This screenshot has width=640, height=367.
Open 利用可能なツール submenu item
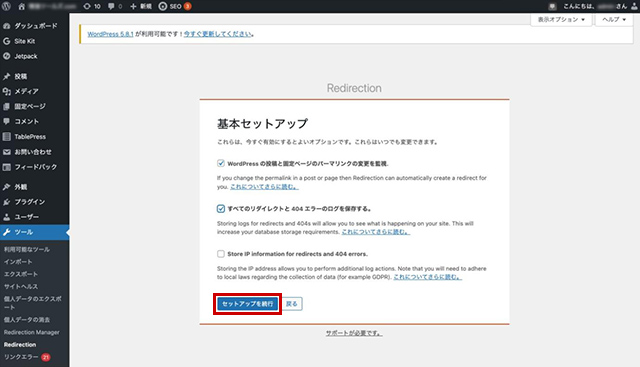(27, 249)
